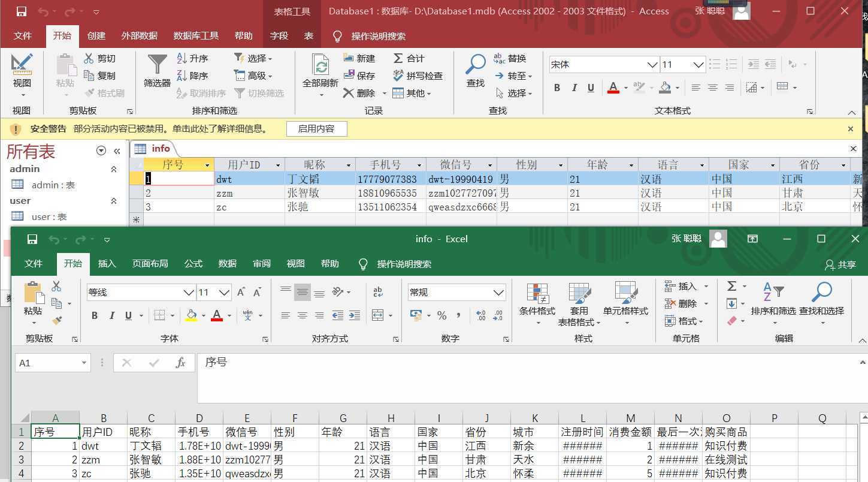Toggle Italic in Excel font group
Viewport: 868px width, 482px height.
point(111,315)
